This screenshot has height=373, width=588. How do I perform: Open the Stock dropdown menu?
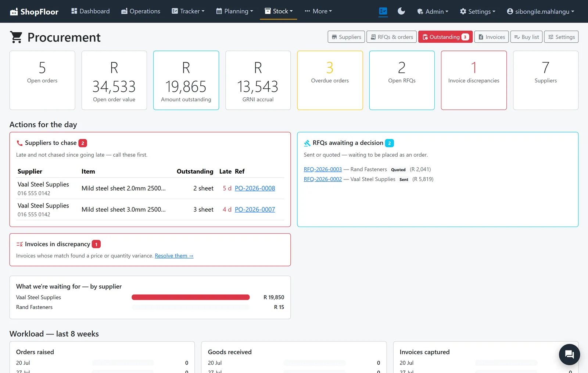pyautogui.click(x=279, y=11)
